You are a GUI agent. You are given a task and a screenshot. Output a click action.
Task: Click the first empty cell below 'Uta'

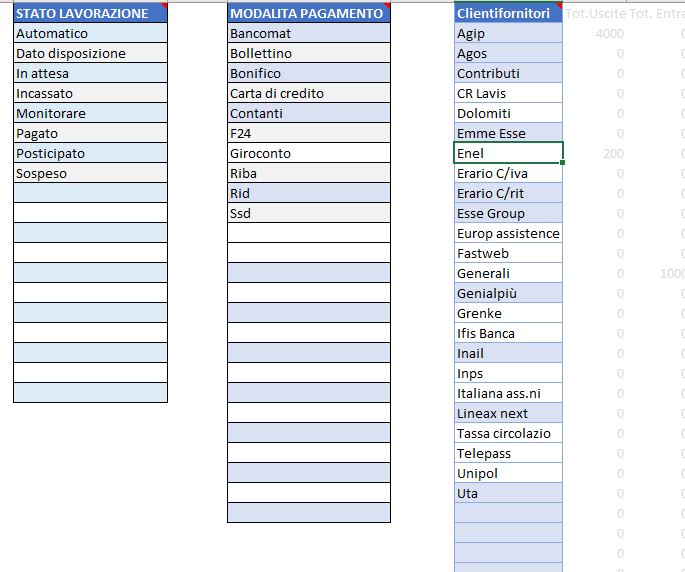tap(509, 514)
